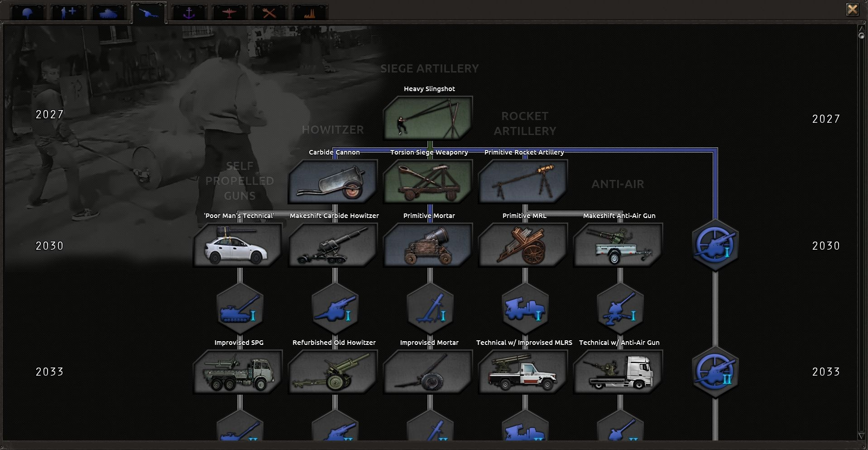Click the 2030 year label on the left
The image size is (868, 450).
(50, 246)
